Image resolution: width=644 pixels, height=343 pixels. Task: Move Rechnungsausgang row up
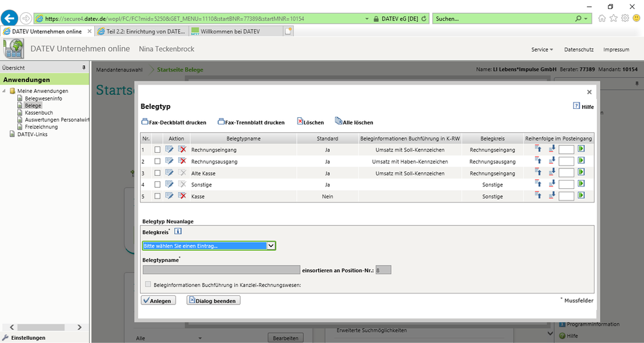pyautogui.click(x=538, y=161)
